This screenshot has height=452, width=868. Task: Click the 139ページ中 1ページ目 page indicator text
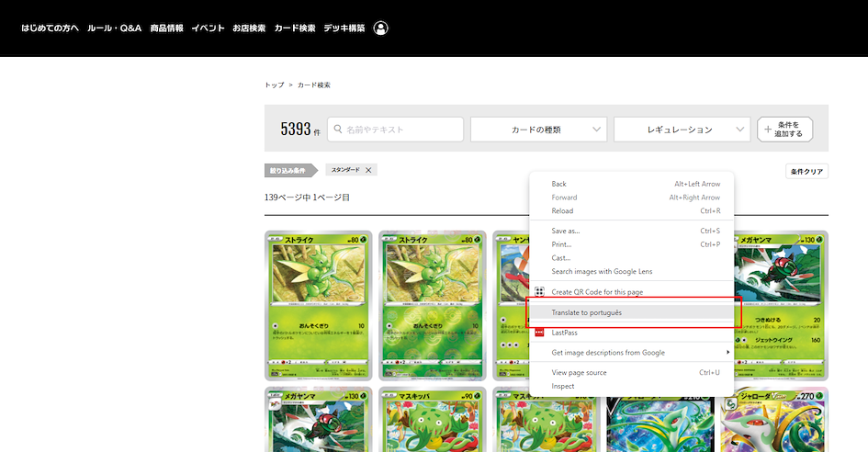pos(307,198)
